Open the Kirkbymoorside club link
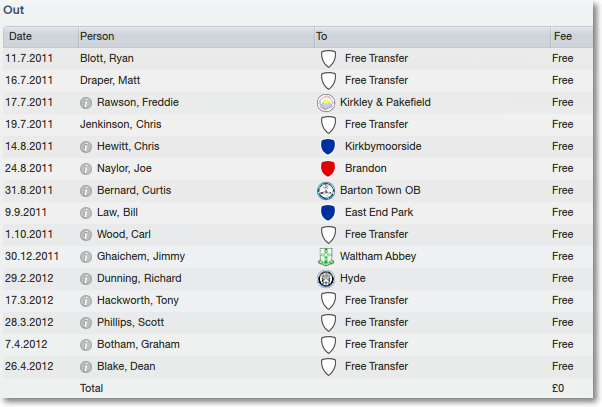Image resolution: width=602 pixels, height=407 pixels. tap(383, 146)
